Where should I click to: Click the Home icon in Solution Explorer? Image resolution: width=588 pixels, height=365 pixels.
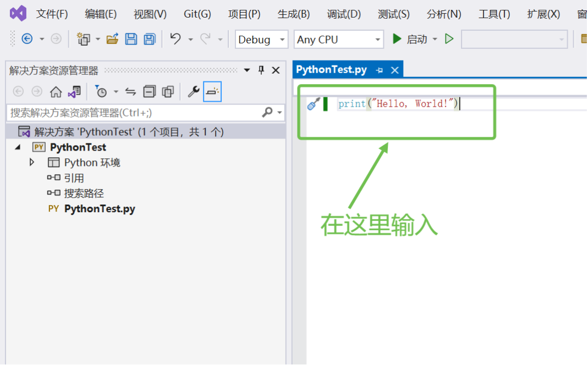(x=57, y=91)
